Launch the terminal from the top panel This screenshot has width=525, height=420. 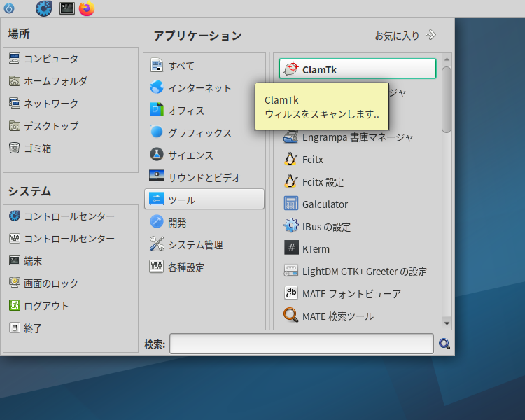coord(67,8)
